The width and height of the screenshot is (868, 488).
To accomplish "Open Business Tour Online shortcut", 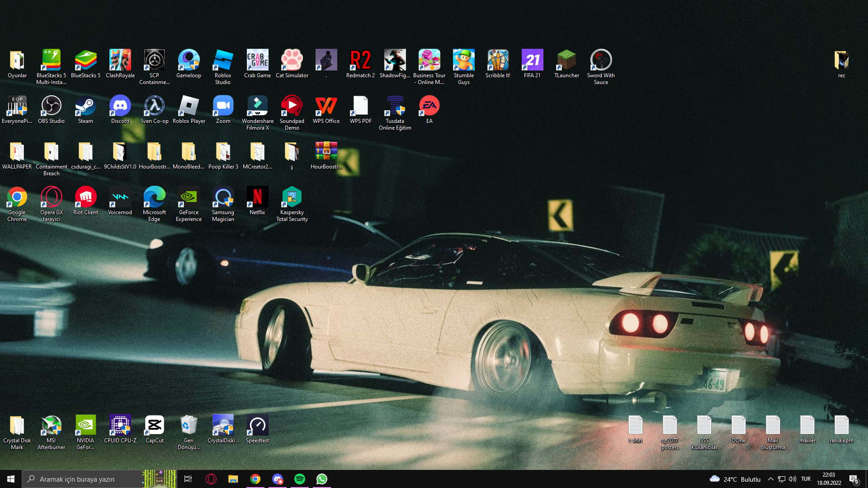I will 429,66.
